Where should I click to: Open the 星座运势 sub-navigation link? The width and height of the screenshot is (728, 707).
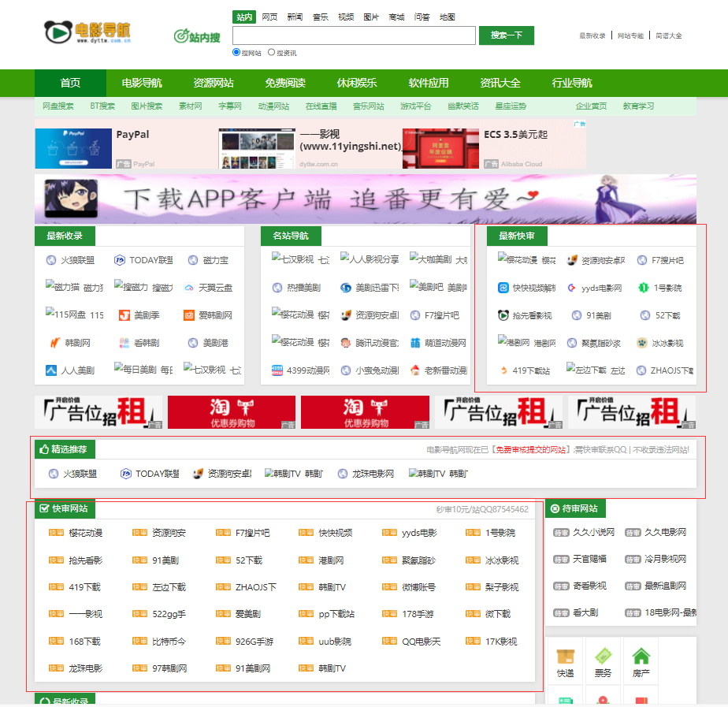click(x=511, y=106)
